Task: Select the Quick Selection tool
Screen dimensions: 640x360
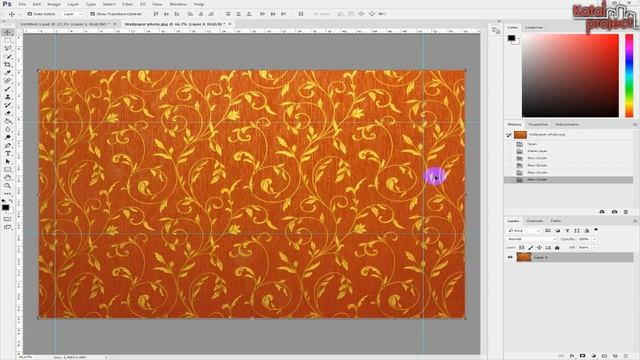Action: [8, 57]
